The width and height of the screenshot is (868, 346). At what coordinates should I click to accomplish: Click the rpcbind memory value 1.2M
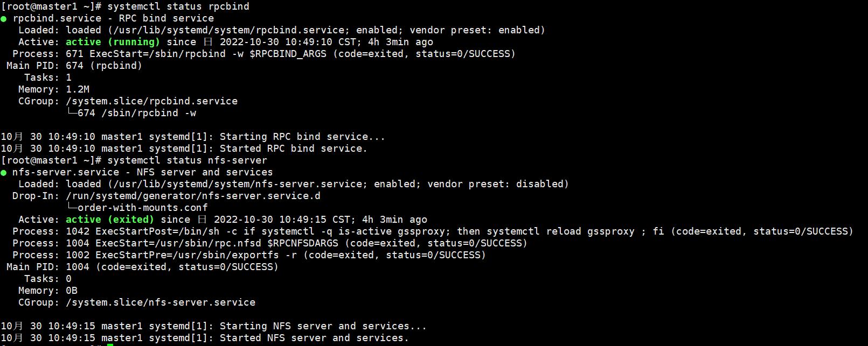[78, 89]
